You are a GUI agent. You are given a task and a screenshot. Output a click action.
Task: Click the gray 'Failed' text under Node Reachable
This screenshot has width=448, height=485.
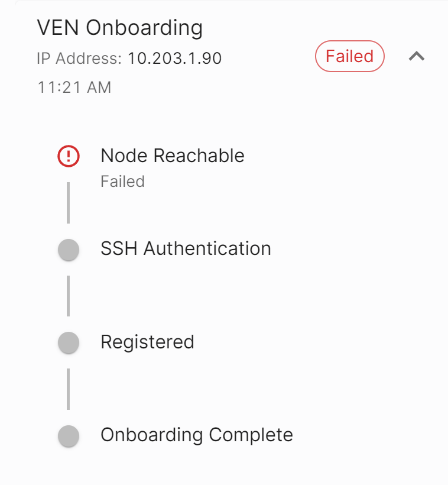[x=122, y=182]
